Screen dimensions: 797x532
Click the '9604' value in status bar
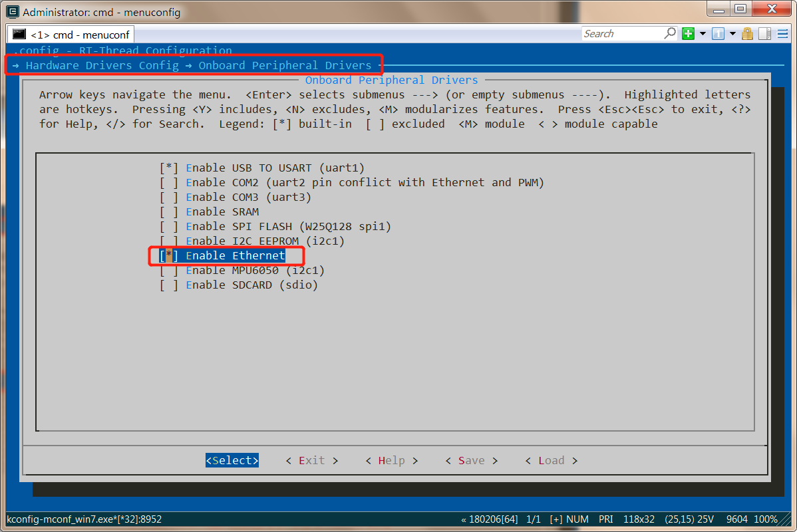[x=737, y=519]
